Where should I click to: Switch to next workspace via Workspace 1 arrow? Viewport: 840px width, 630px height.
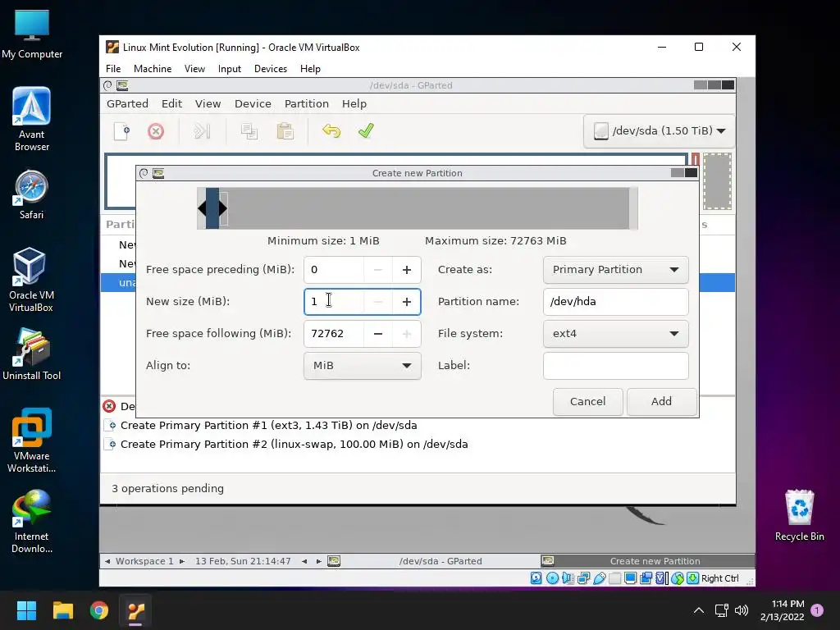[x=182, y=561]
